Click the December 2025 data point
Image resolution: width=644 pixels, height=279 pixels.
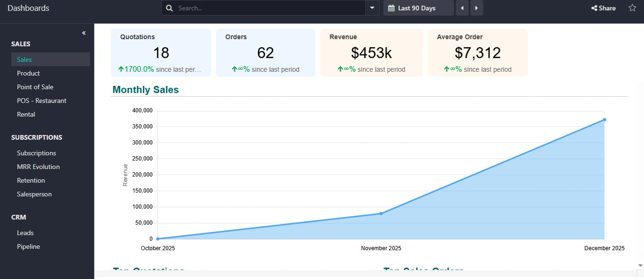(x=604, y=119)
